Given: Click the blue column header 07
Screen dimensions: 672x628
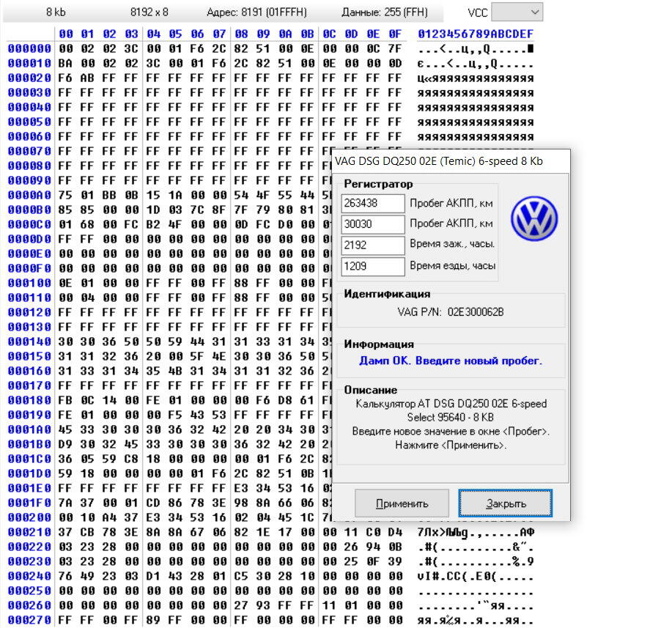Looking at the screenshot, I should [x=219, y=34].
